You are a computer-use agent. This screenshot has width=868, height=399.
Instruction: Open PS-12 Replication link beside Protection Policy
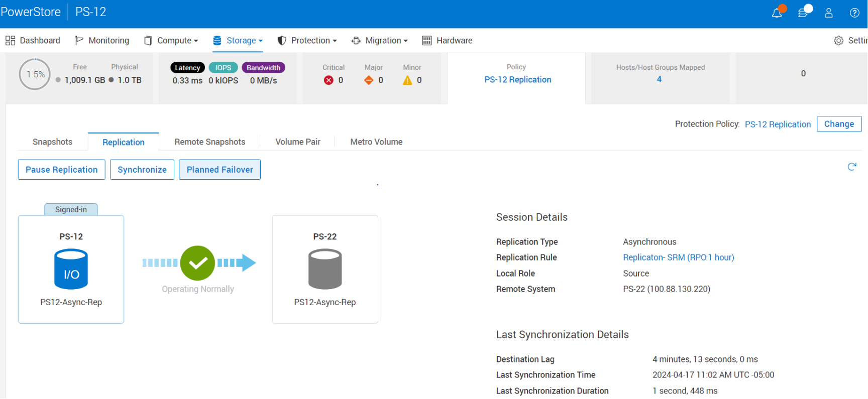point(778,124)
